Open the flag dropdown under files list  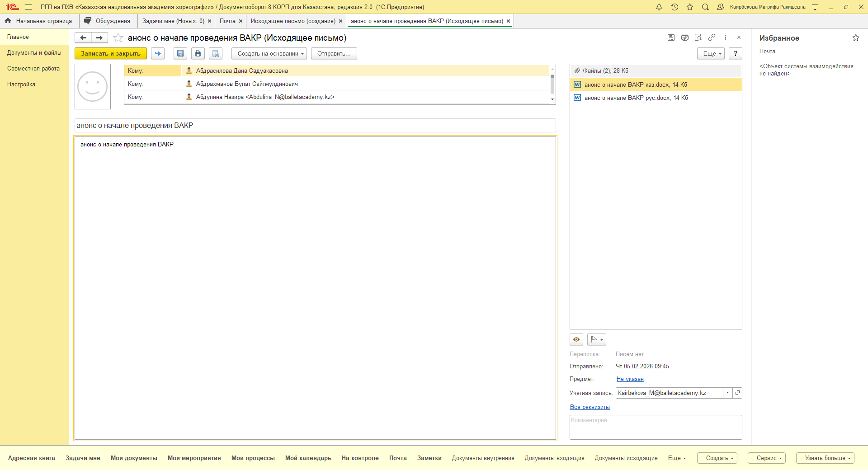(x=597, y=339)
